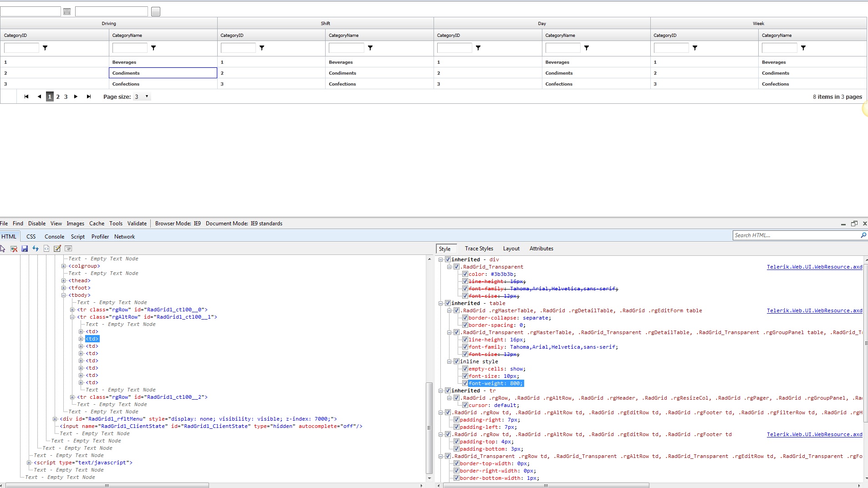Uncheck the font-weight: 800 style checkbox

pos(465,383)
